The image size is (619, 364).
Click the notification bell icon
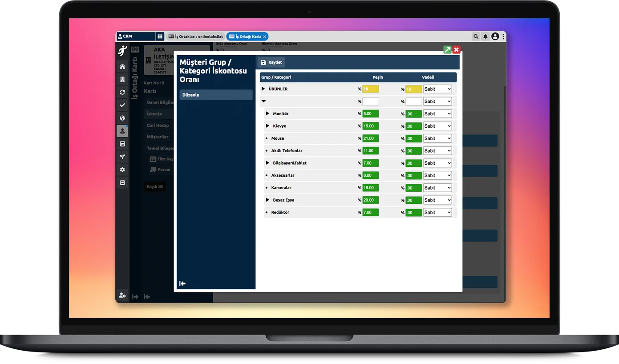[485, 36]
